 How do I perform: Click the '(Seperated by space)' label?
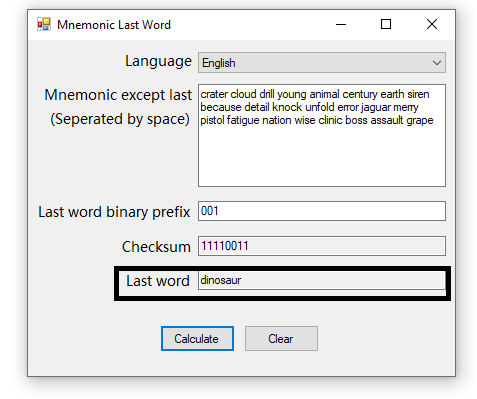tap(120, 119)
